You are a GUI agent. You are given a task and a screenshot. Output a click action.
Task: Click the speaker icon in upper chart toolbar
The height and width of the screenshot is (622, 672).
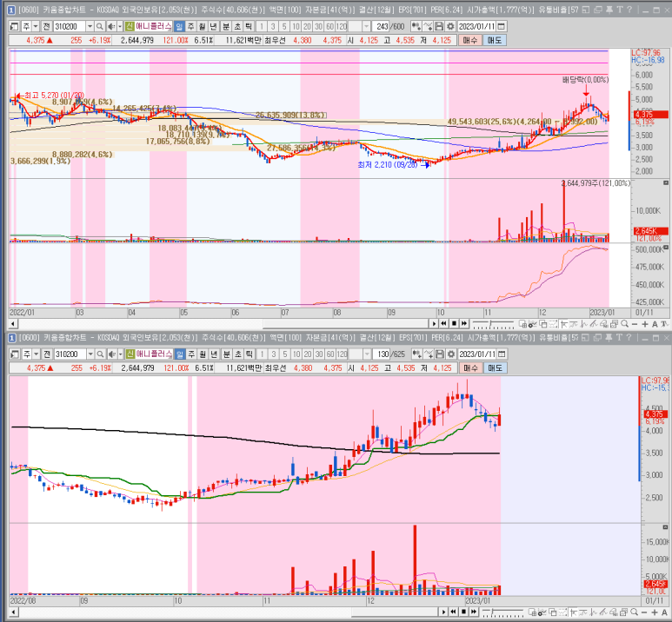pos(111,27)
